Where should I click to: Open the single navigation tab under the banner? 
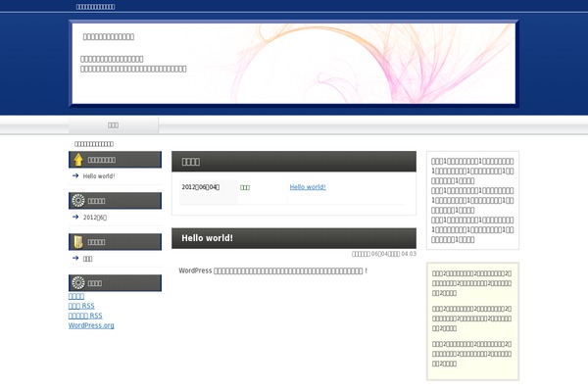114,124
